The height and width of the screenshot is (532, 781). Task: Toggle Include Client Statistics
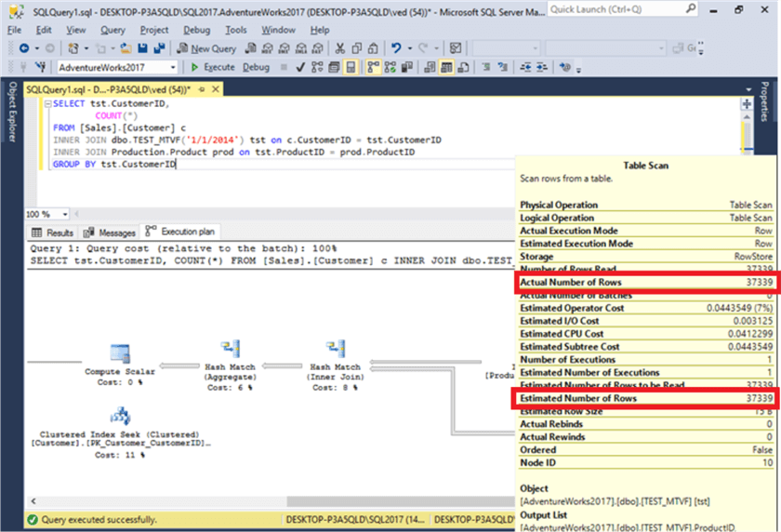click(407, 67)
